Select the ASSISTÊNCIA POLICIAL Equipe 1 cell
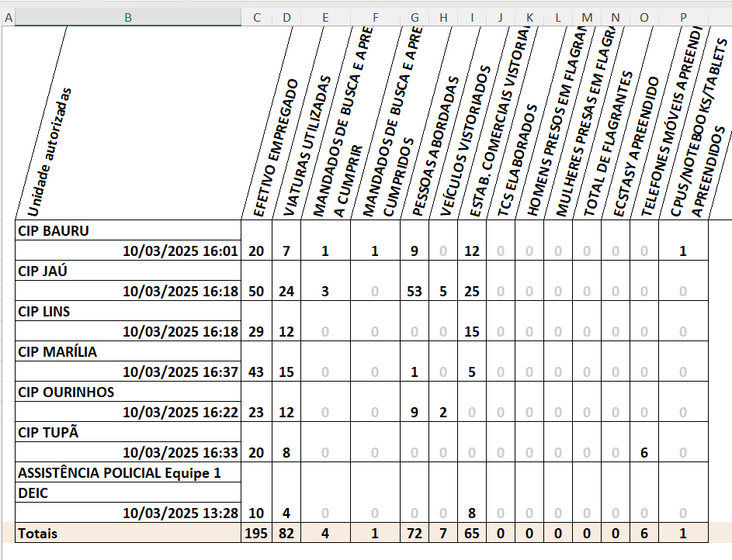This screenshot has height=560, width=732. pyautogui.click(x=128, y=472)
